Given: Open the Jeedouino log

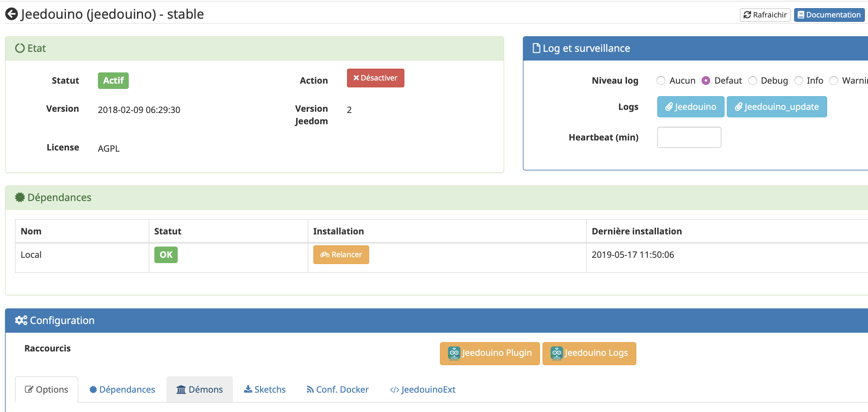Looking at the screenshot, I should click(690, 107).
